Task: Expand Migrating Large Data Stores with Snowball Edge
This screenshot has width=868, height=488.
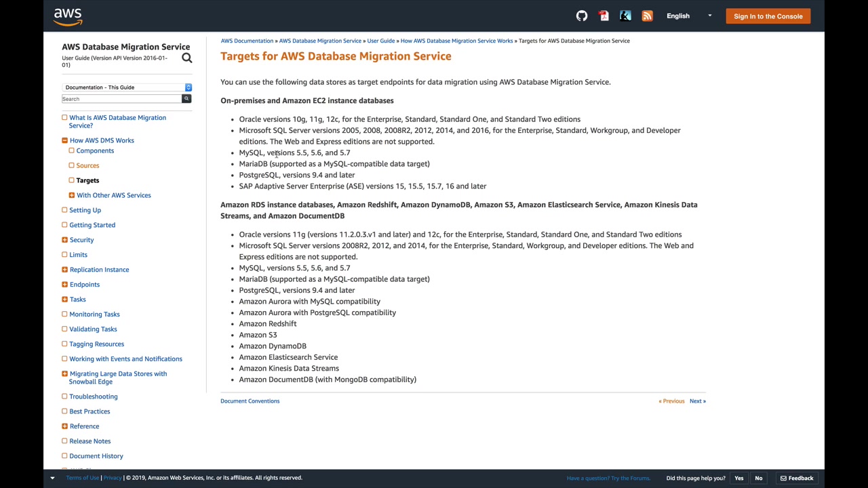Action: point(64,374)
